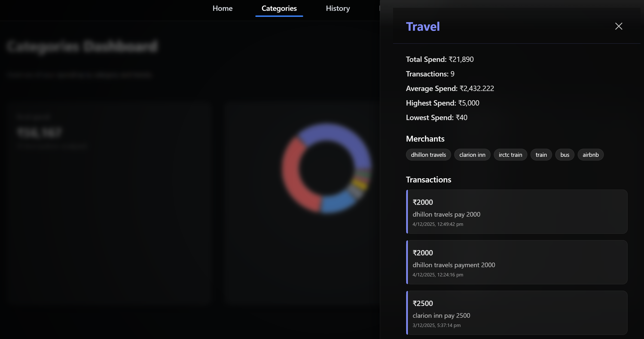Image resolution: width=644 pixels, height=339 pixels.
Task: Click the Merchants section heading
Action: [425, 139]
